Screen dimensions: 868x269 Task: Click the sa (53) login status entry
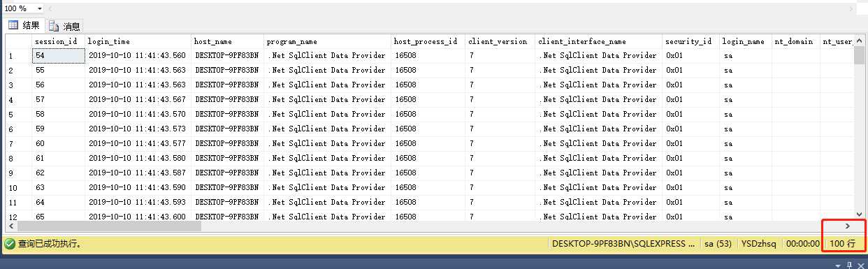coord(717,244)
